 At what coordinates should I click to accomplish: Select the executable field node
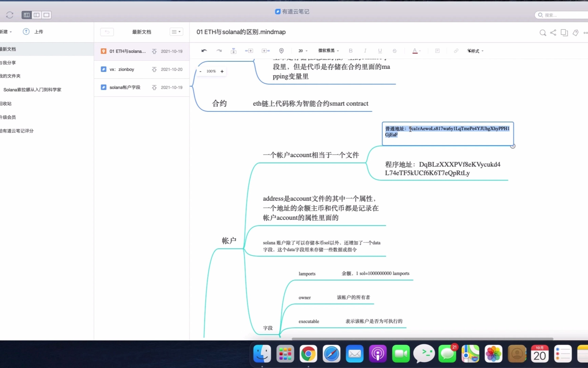[309, 321]
